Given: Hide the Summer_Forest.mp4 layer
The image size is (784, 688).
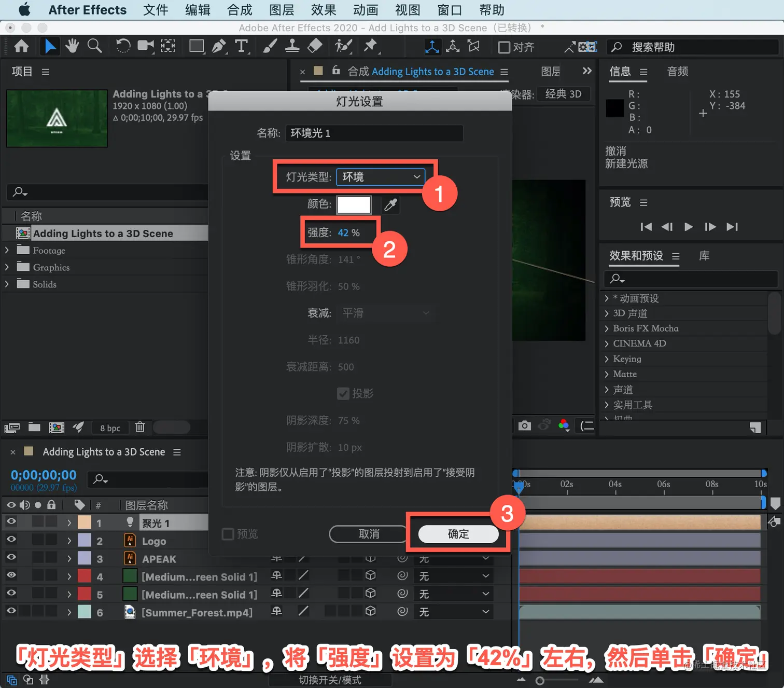Looking at the screenshot, I should [x=11, y=611].
